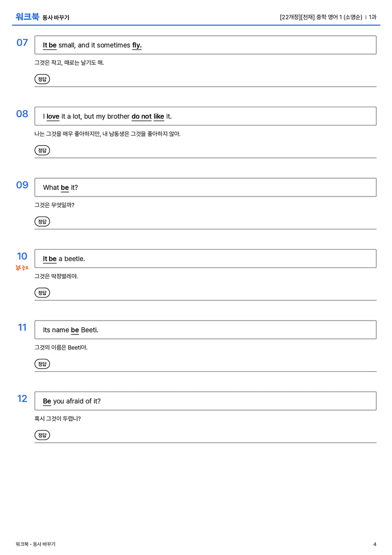Click the 정답 badge under question 12
Screen dimensions: 392x555
pos(42,435)
